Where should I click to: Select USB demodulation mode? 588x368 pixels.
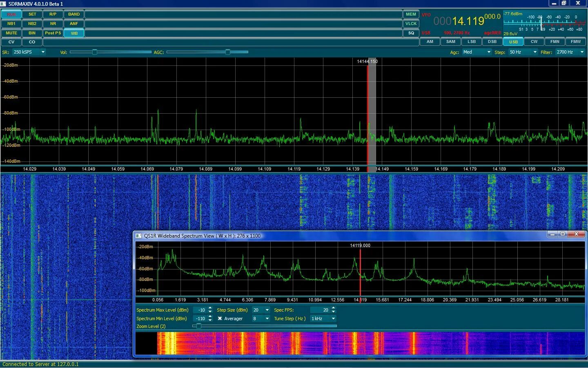click(x=513, y=42)
